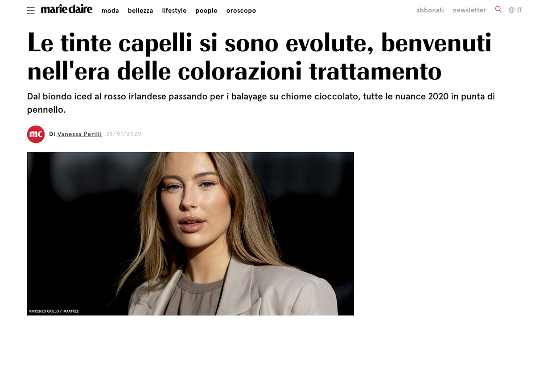Screen dimensions: 535x392
Task: Click the newsletter link
Action: (469, 10)
